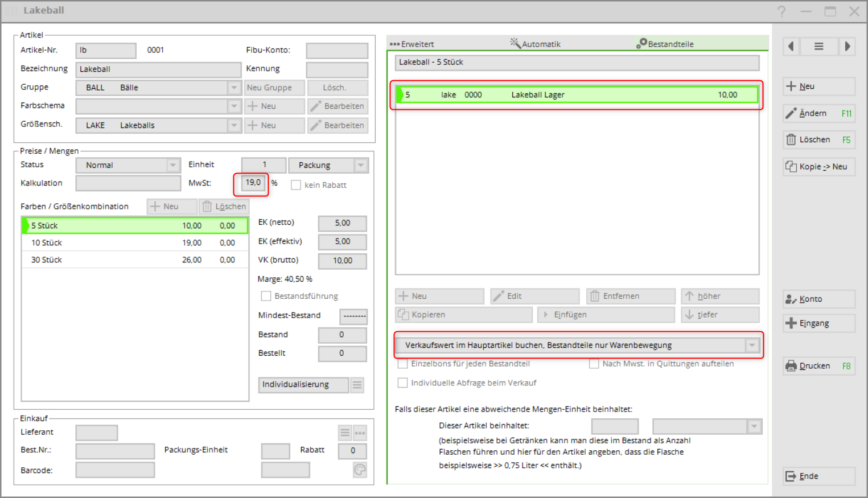Check Individuelle Abfrage beim Verkauf
This screenshot has width=868, height=498.
[x=403, y=383]
